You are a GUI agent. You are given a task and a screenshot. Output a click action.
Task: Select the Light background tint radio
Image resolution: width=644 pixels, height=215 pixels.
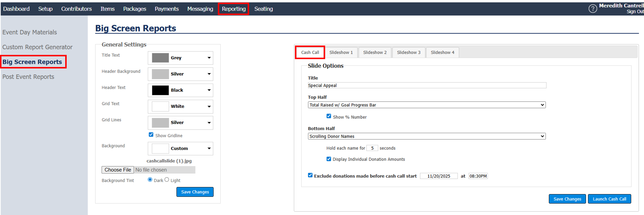tap(167, 180)
